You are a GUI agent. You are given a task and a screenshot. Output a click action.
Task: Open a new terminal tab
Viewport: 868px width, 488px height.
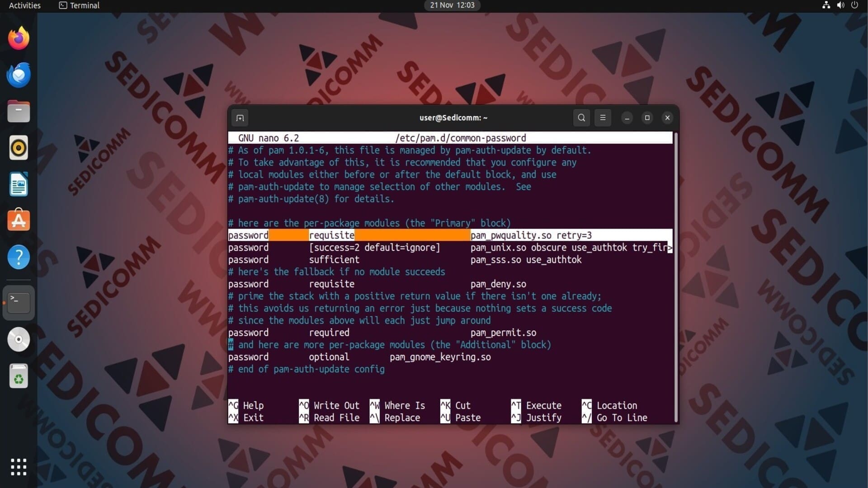pos(240,118)
